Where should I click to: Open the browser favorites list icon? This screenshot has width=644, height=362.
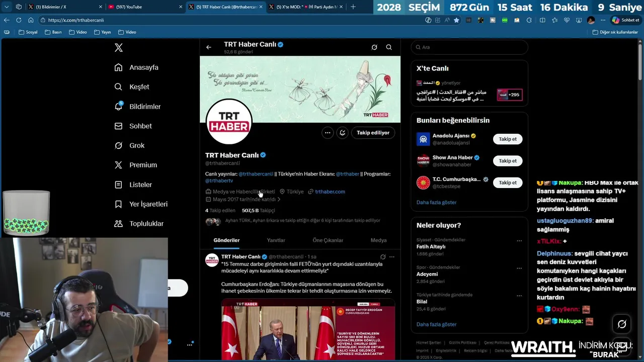554,20
